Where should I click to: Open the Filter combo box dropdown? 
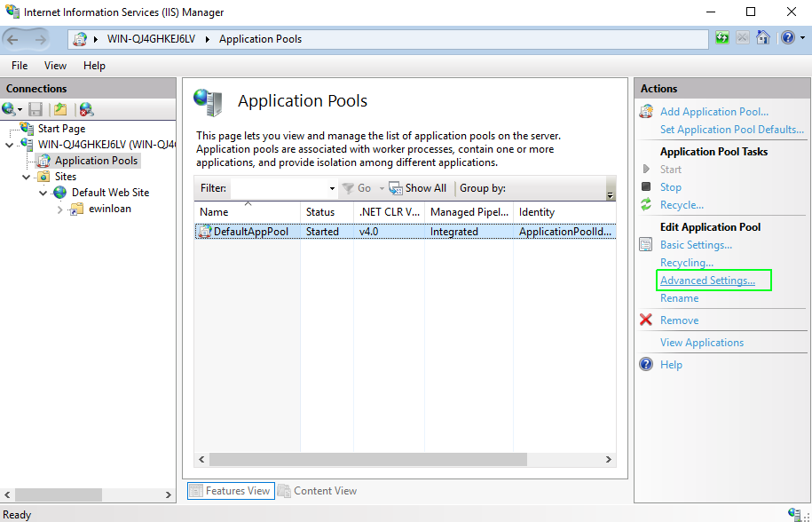[332, 188]
